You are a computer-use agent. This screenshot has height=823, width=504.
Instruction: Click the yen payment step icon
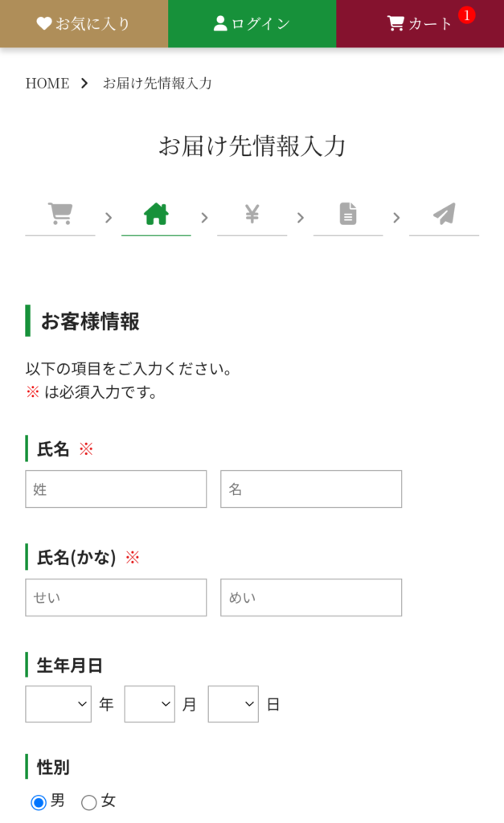252,214
